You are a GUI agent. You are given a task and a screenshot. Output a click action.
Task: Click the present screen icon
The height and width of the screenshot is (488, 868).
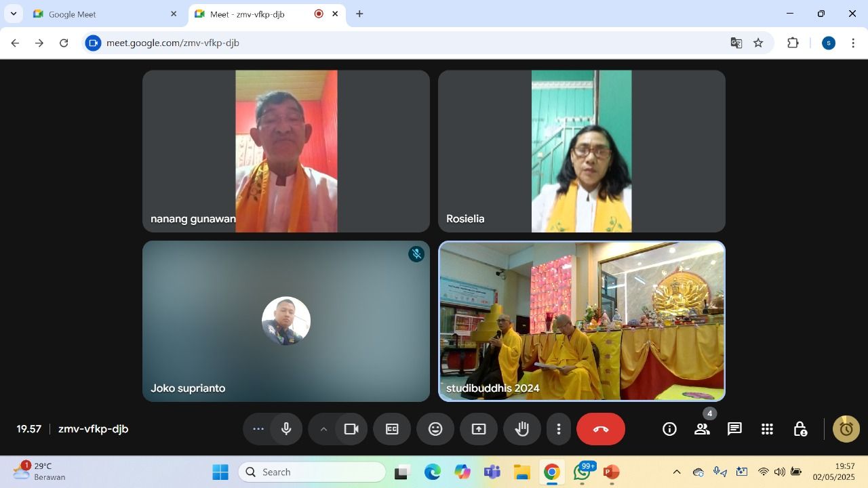(479, 429)
